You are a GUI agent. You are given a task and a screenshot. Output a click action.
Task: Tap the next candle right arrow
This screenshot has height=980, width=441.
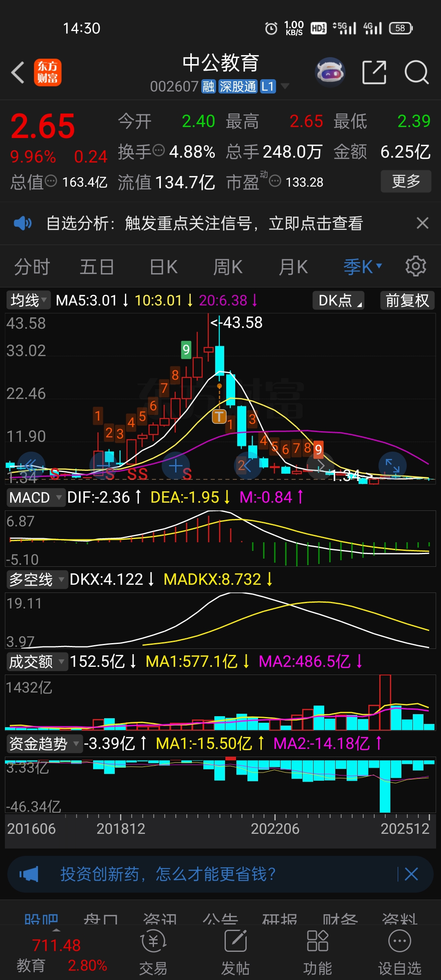pyautogui.click(x=320, y=465)
